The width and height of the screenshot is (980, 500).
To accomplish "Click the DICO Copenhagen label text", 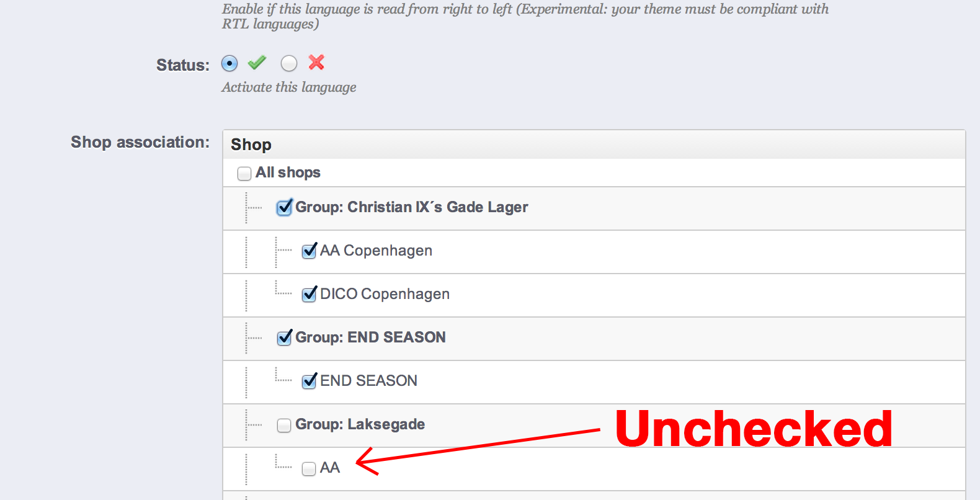I will (x=385, y=294).
